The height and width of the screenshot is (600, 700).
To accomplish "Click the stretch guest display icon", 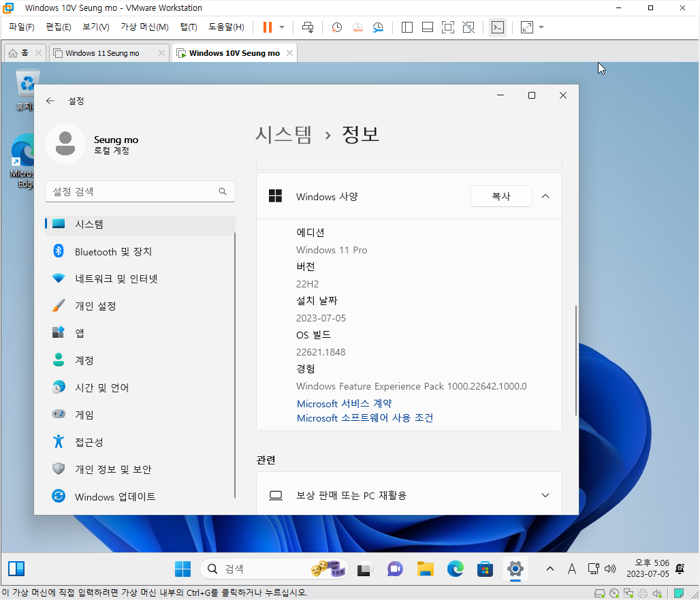I will point(527,27).
